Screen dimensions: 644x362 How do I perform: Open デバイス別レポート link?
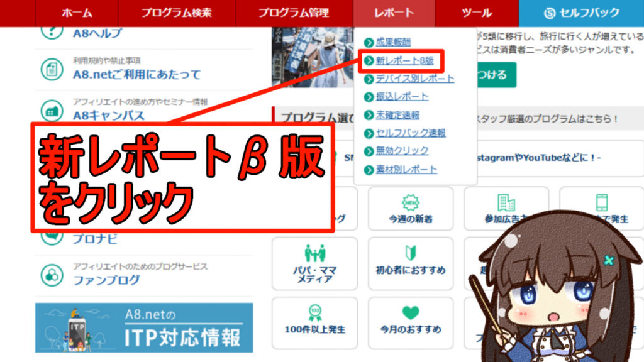click(x=415, y=79)
